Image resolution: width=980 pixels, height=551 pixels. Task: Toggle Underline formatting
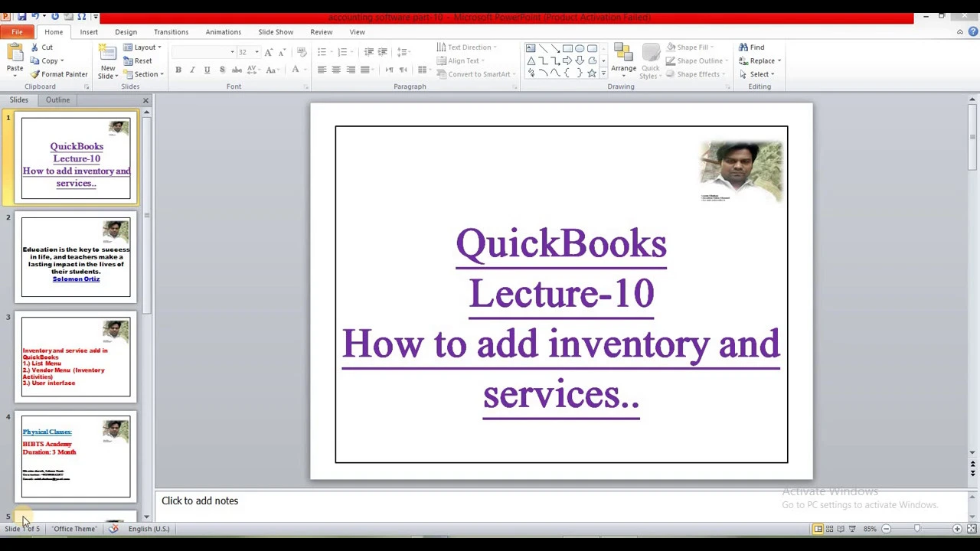(x=207, y=70)
